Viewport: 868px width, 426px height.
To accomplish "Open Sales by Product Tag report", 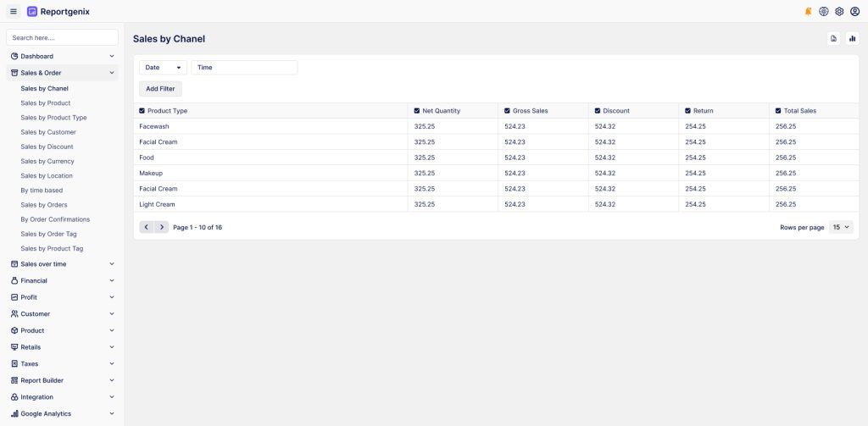I will 52,248.
